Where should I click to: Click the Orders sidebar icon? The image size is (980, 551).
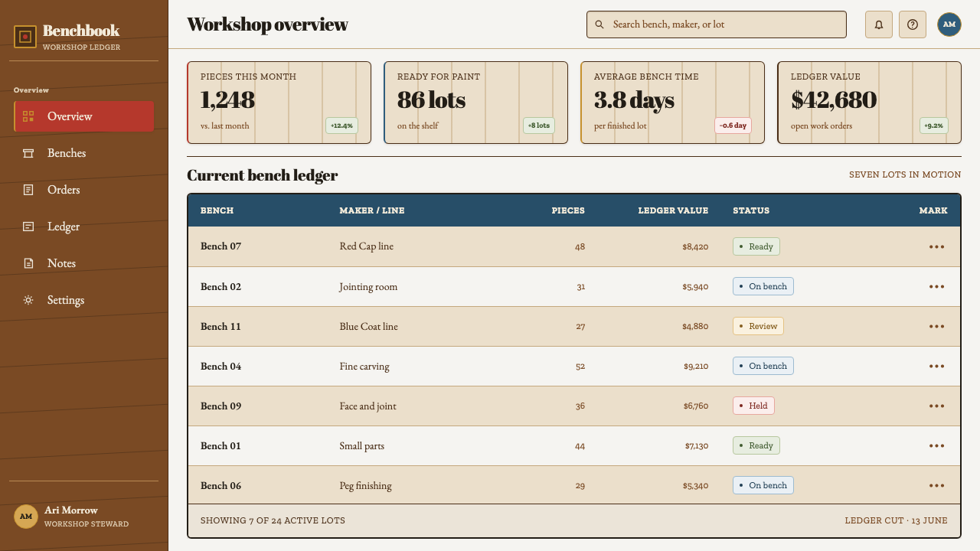(28, 190)
